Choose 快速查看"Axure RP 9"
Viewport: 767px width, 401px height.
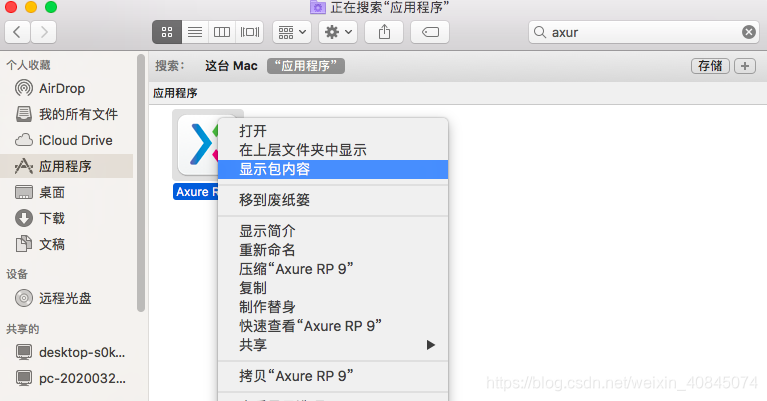pyautogui.click(x=333, y=326)
